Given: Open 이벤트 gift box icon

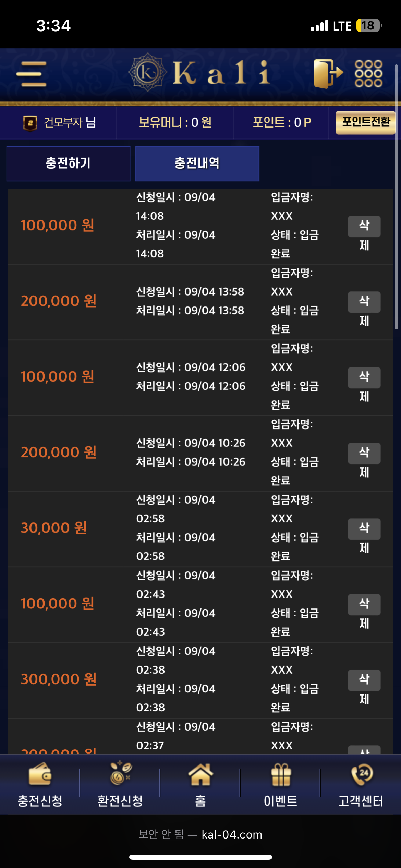Looking at the screenshot, I should tap(281, 774).
